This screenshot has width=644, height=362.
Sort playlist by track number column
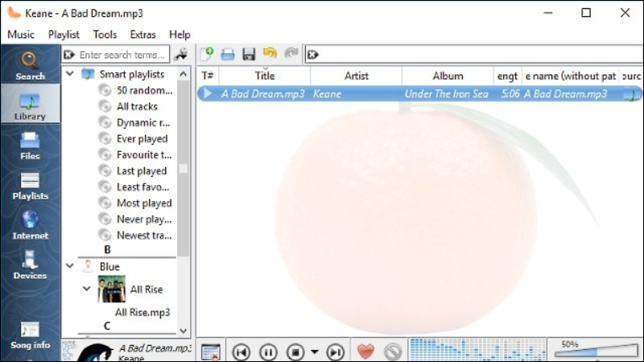click(208, 76)
